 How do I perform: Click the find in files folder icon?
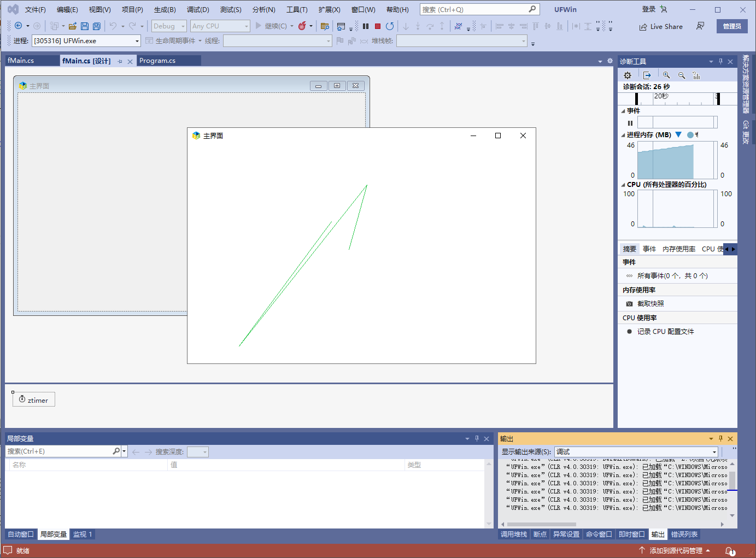(325, 26)
